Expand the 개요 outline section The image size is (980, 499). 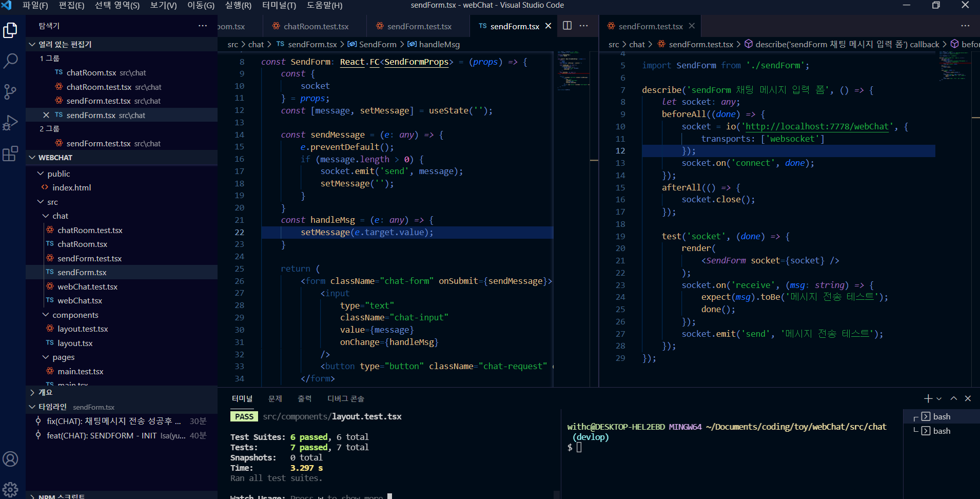(122, 392)
